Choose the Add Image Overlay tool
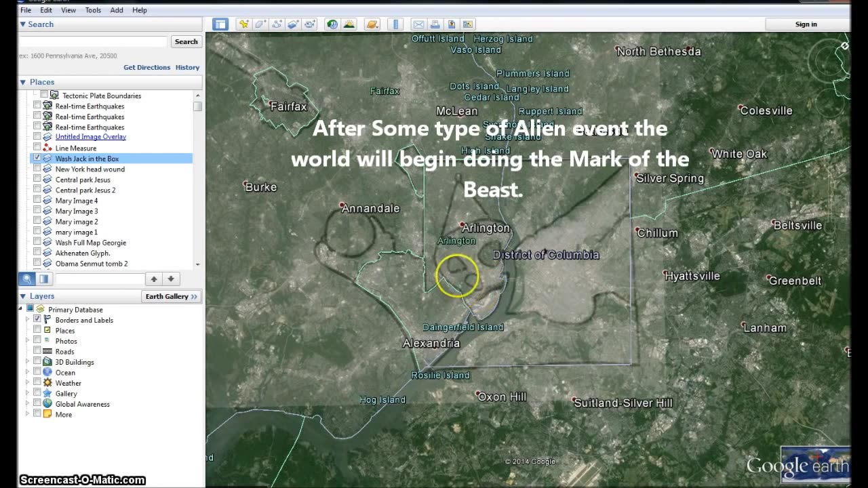 293,24
